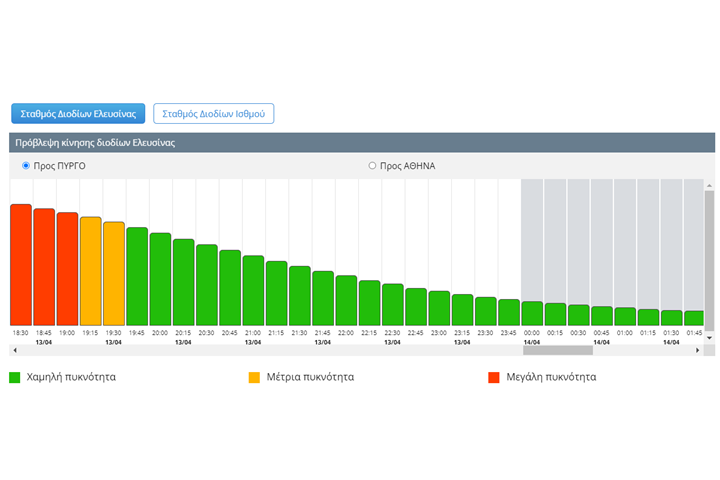Switch to Σταθμός Διοδίων Ισθμού tab
This screenshot has width=720, height=480.
point(214,113)
